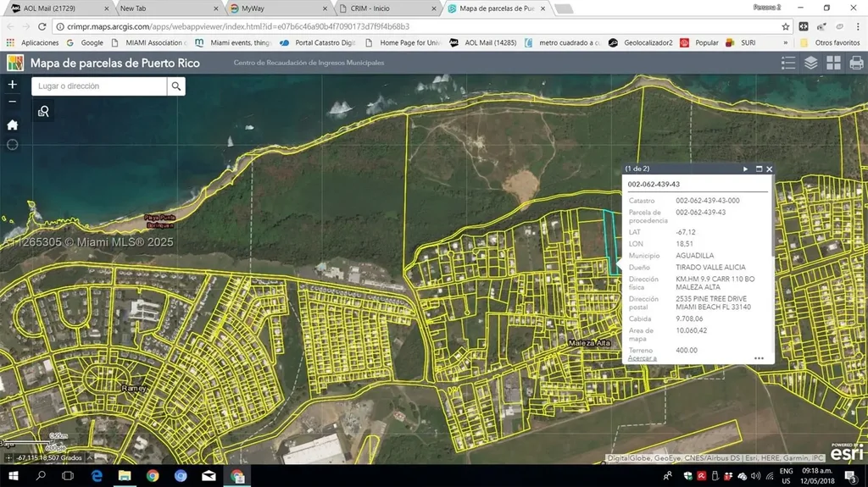Maximize the parcel info popup
This screenshot has height=487, width=868.
coord(759,169)
